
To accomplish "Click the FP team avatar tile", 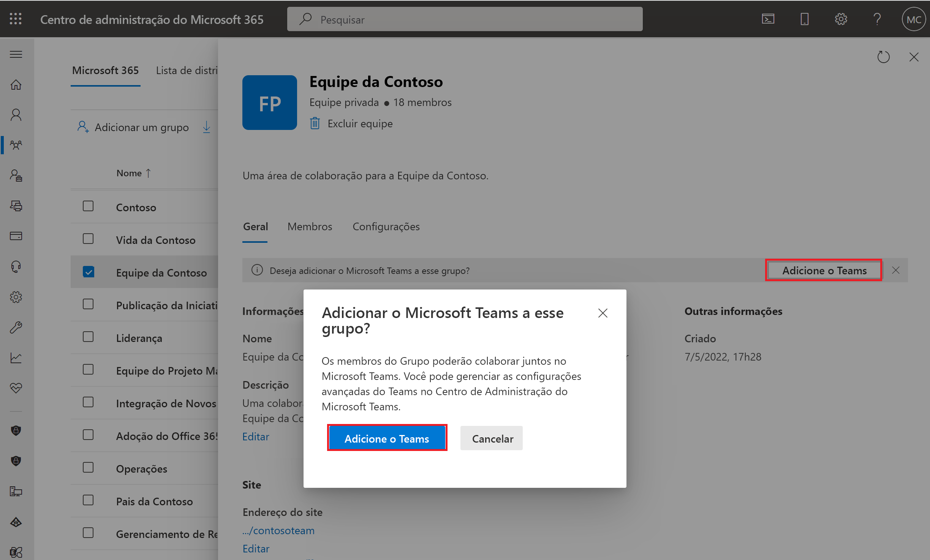I will [269, 103].
